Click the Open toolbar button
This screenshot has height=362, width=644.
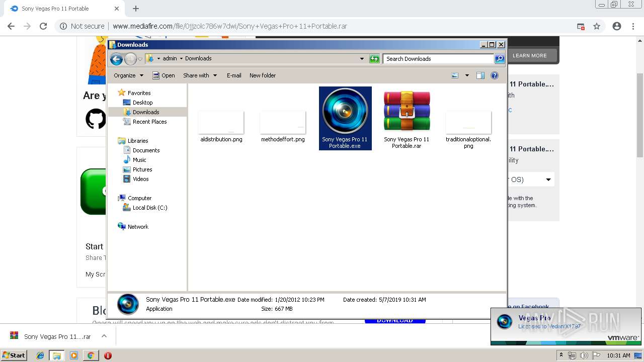pyautogui.click(x=163, y=75)
